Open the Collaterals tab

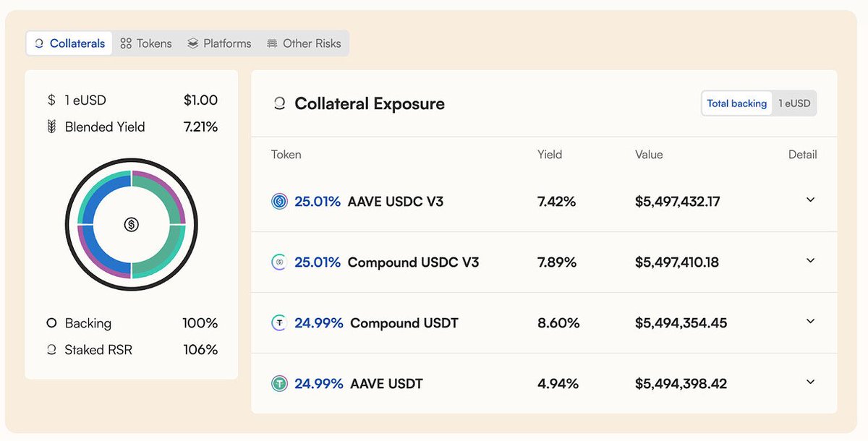[x=69, y=43]
